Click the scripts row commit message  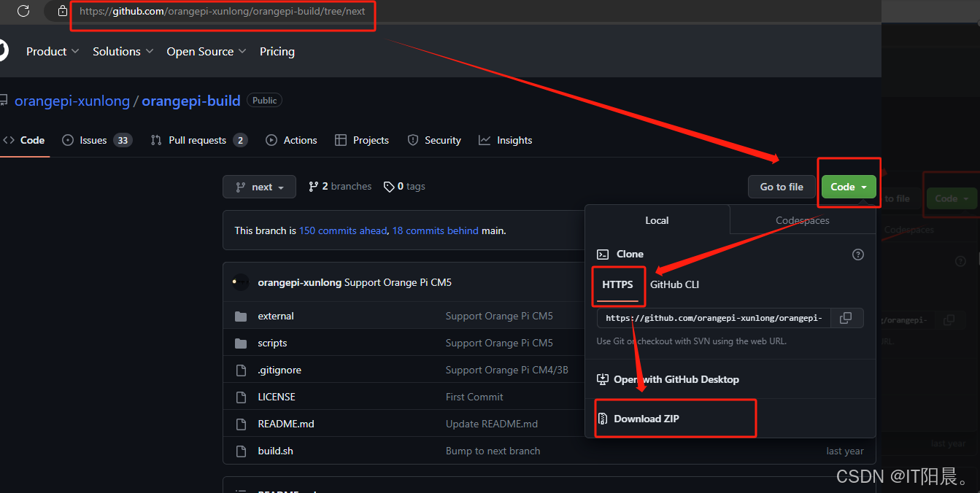pyautogui.click(x=500, y=343)
